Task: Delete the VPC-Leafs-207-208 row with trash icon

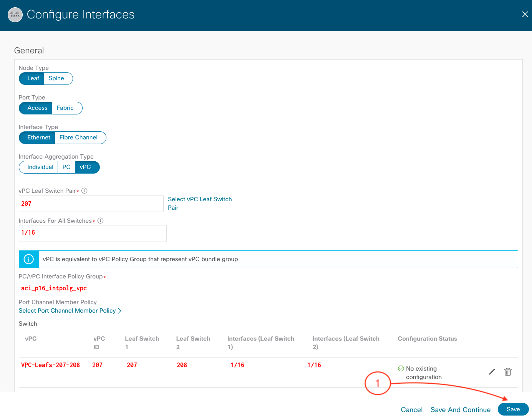Action: pos(507,372)
